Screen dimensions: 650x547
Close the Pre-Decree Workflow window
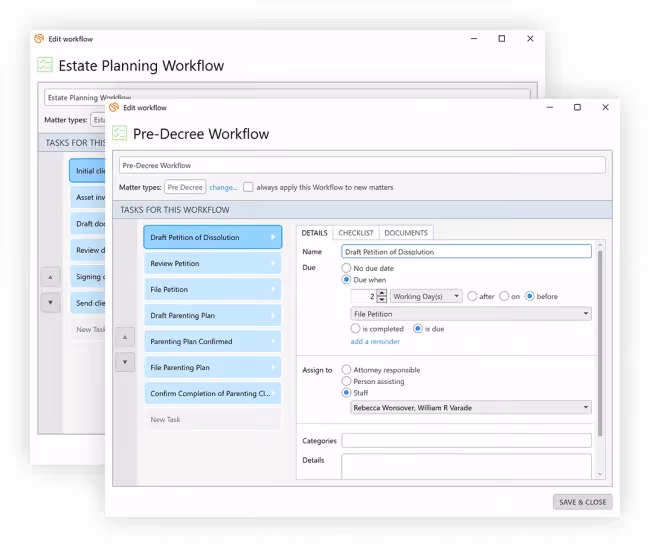tap(605, 107)
